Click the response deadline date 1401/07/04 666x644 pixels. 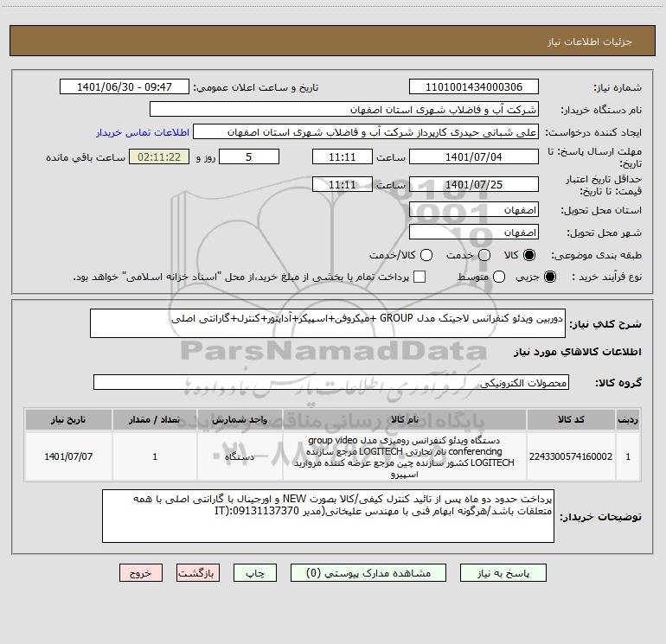[x=474, y=156]
